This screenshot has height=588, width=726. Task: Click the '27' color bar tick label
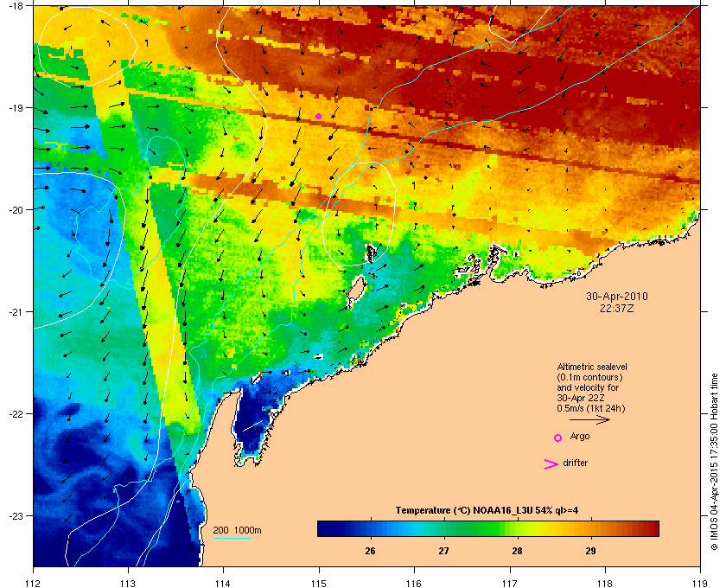443,551
